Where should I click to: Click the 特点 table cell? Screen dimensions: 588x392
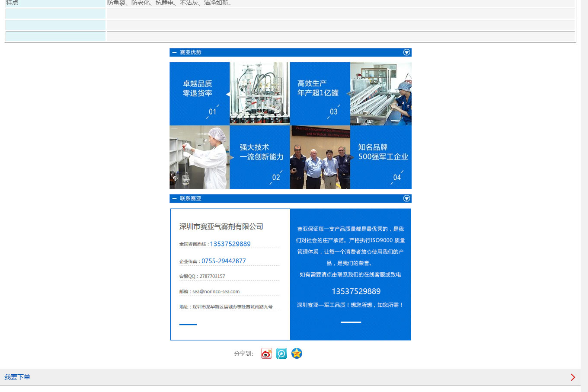[x=56, y=3]
